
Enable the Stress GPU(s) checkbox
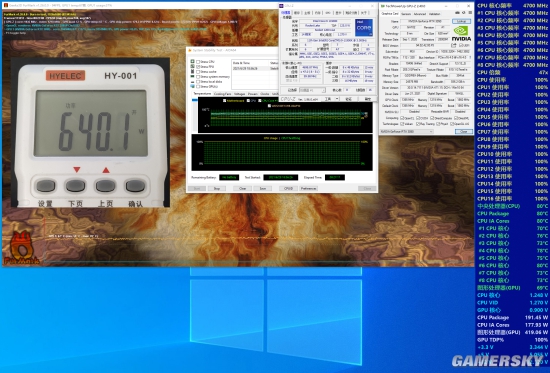[x=198, y=86]
